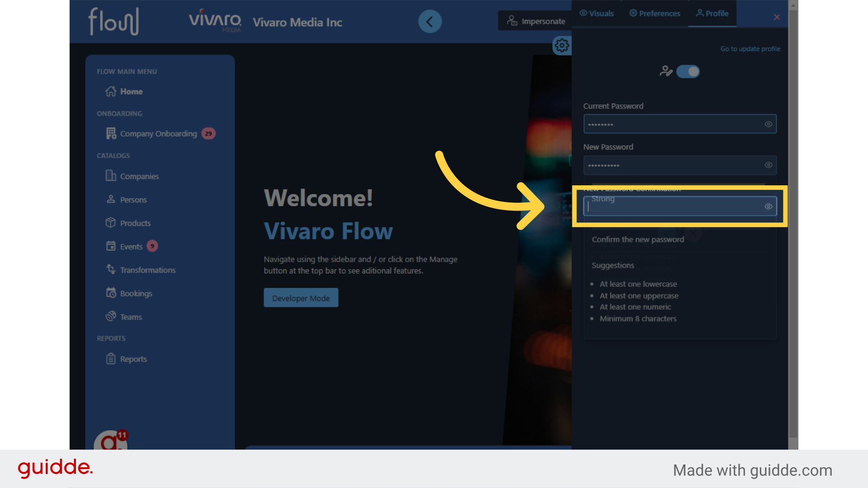
Task: Click the Developer Mode button
Action: click(x=301, y=298)
